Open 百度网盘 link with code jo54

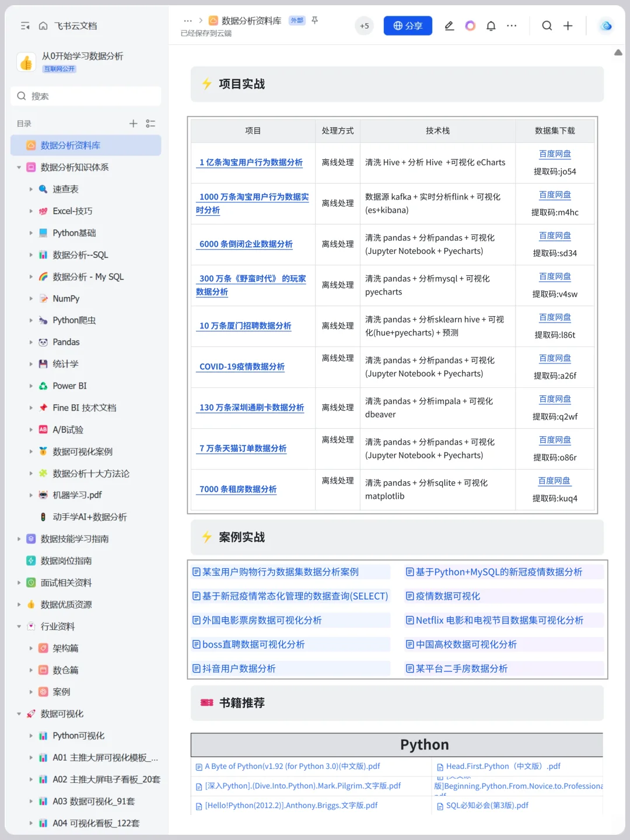pos(555,154)
